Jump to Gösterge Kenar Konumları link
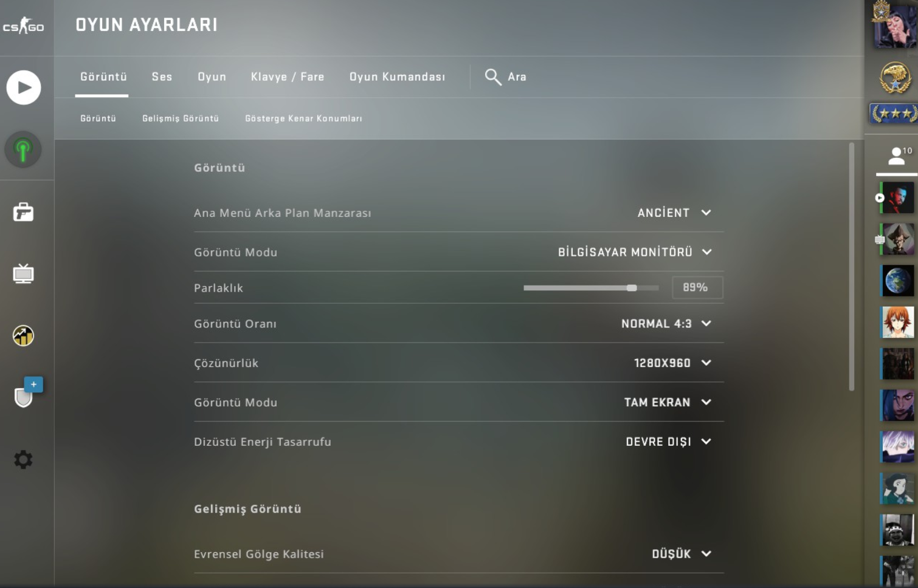 (303, 118)
